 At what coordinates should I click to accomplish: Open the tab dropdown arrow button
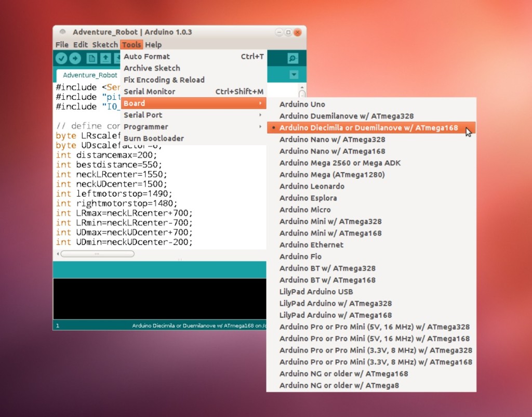click(x=294, y=75)
